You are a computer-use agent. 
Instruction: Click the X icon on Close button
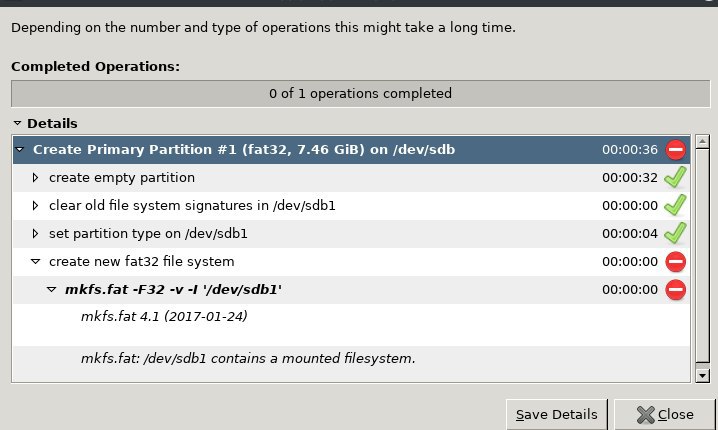646,414
